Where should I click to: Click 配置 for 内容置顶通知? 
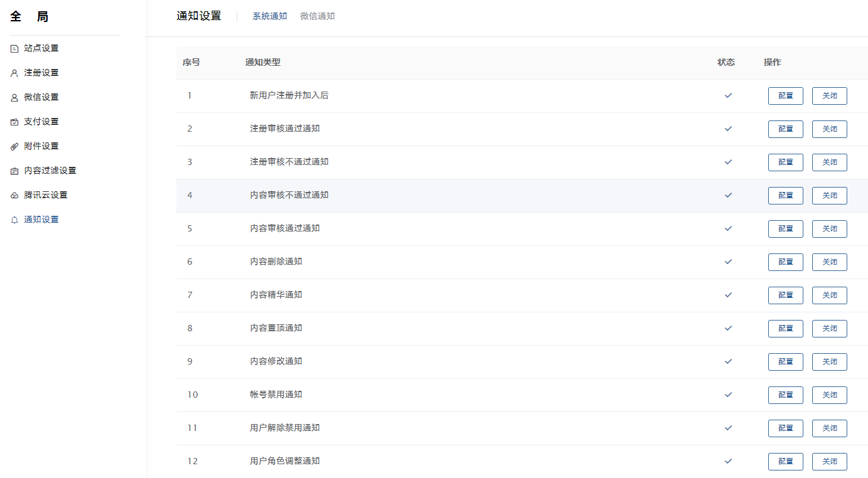tap(785, 329)
